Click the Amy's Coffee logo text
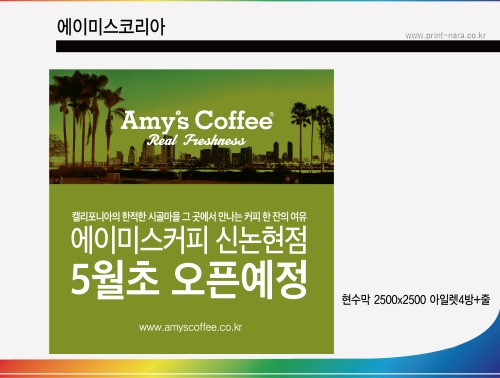500x378 pixels. tap(197, 120)
